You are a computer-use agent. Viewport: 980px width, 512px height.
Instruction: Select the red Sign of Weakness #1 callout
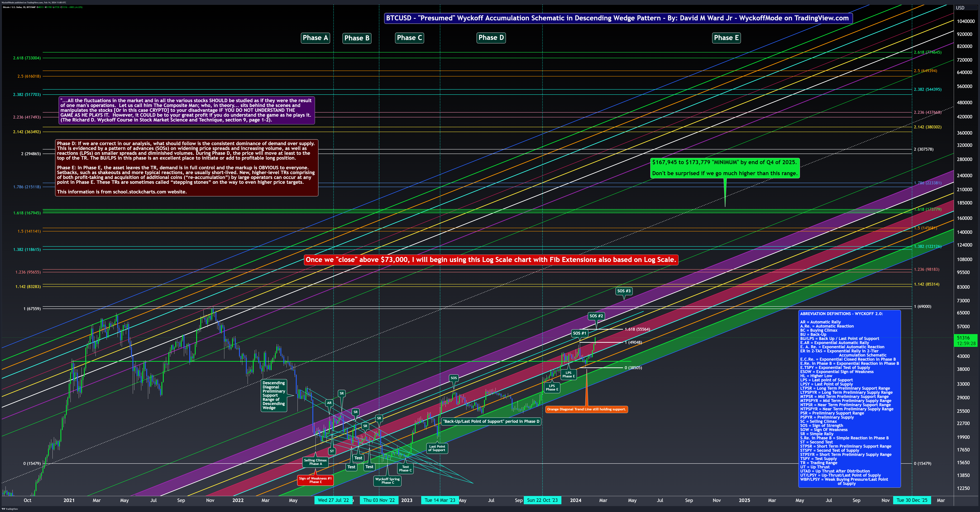[x=315, y=480]
